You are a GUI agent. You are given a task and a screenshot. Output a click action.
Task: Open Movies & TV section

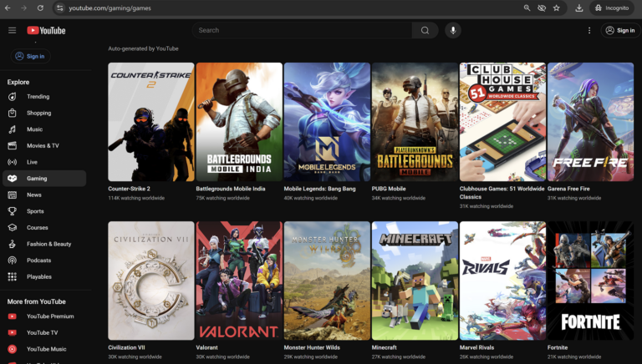point(44,145)
